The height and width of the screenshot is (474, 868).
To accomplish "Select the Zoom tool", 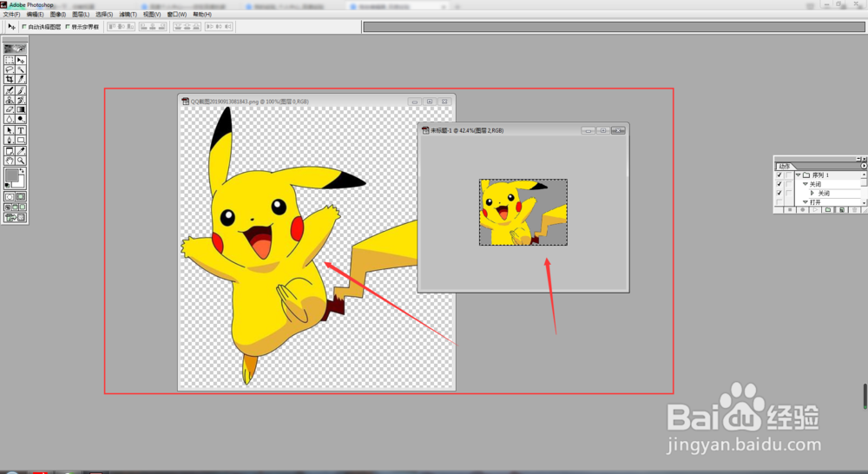I will click(21, 160).
